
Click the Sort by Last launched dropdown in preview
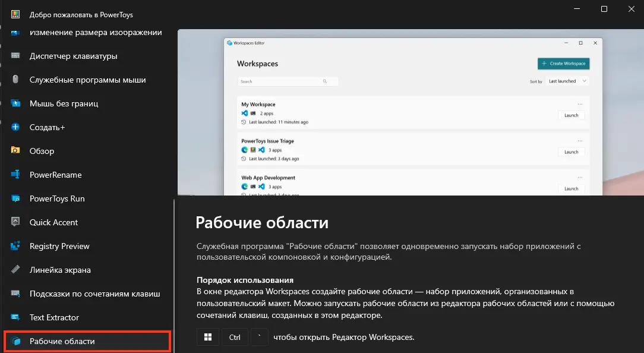(x=567, y=81)
